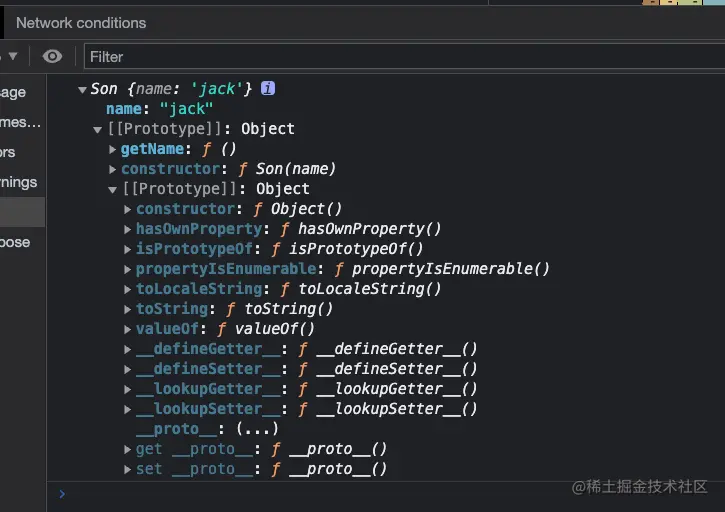This screenshot has width=725, height=512.
Task: Expand the set __proto__ entry
Action: pos(128,469)
